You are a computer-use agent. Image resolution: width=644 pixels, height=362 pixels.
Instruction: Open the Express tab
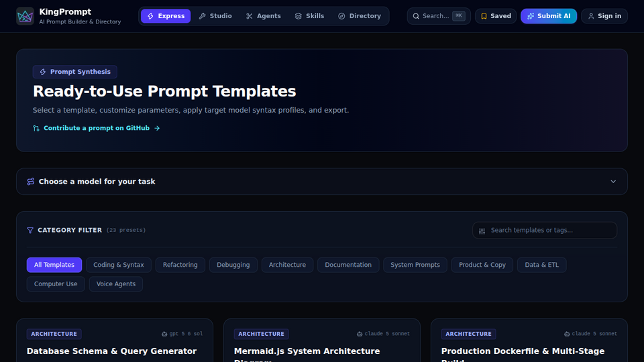tap(166, 16)
